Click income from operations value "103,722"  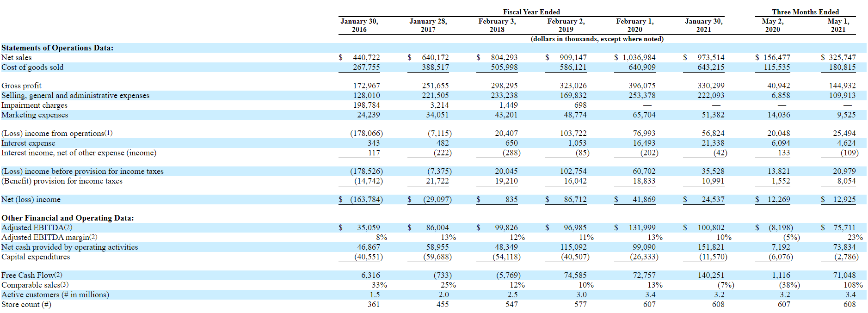573,133
